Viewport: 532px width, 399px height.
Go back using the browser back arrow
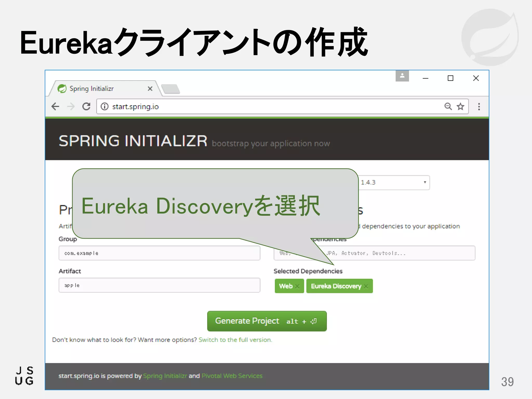click(55, 107)
